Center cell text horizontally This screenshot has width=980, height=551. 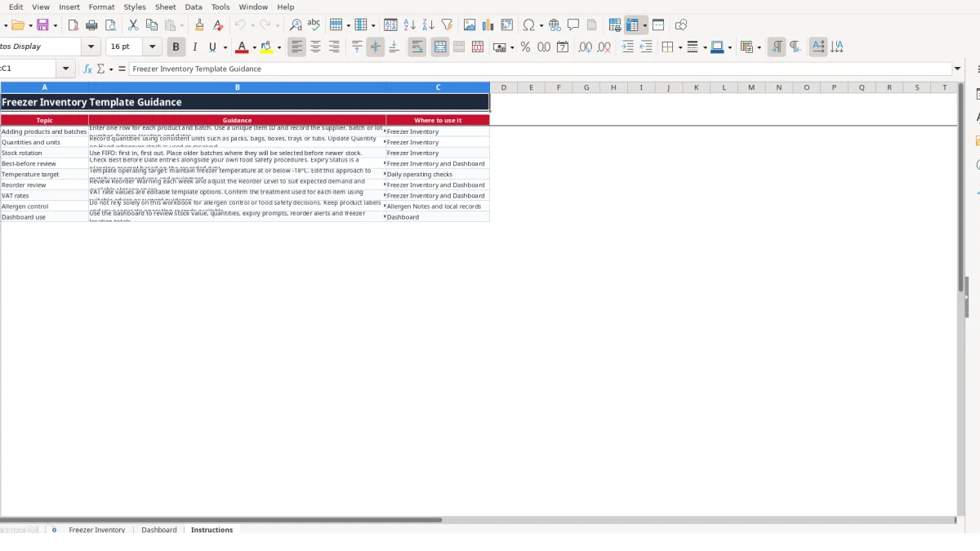[315, 47]
